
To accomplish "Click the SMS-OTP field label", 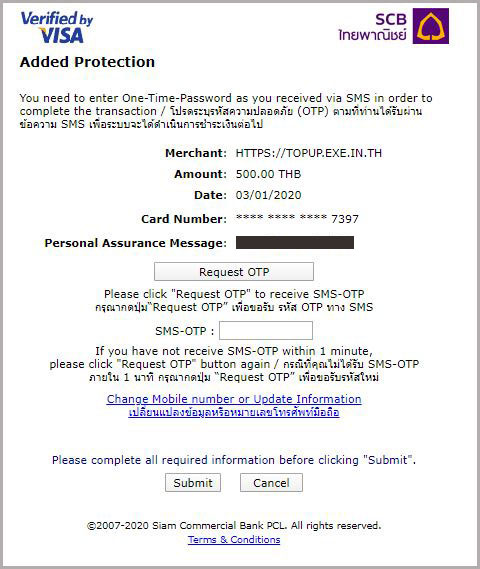I will click(185, 331).
